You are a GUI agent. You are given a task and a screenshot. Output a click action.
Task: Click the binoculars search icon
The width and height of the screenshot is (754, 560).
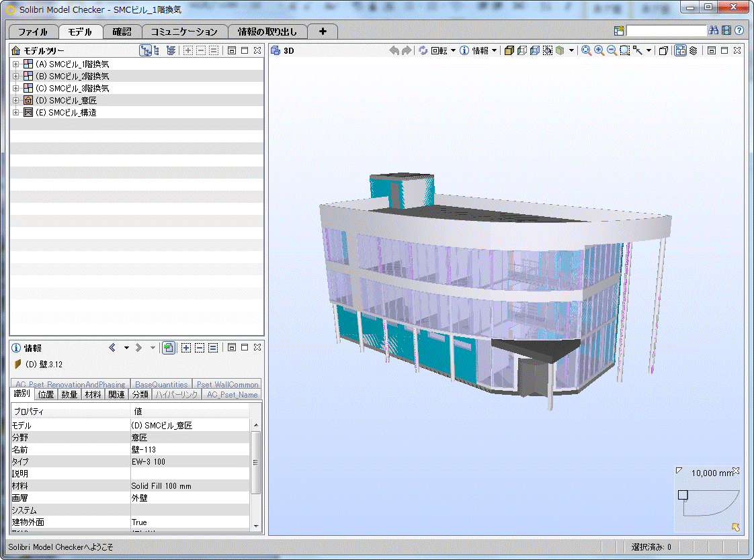click(714, 30)
